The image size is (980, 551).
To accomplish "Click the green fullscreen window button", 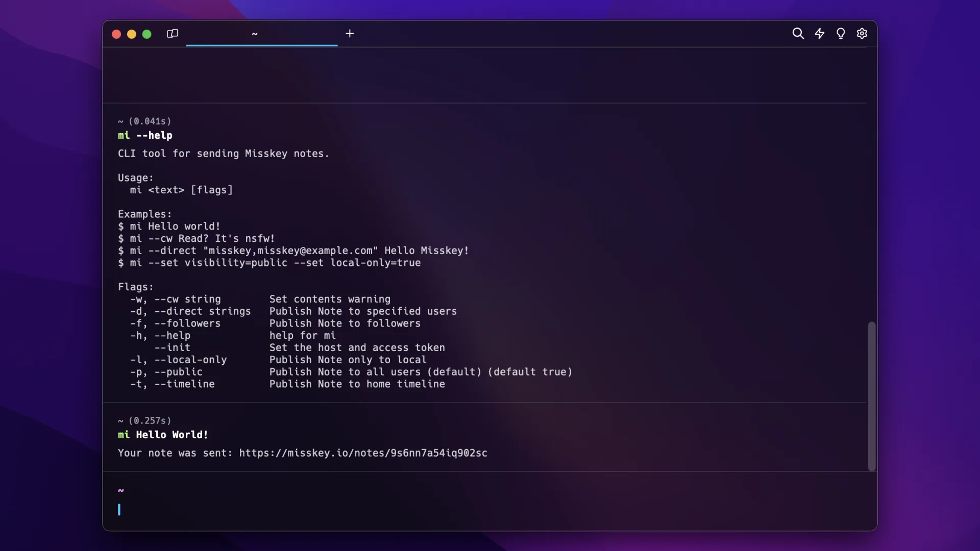I will pyautogui.click(x=147, y=34).
